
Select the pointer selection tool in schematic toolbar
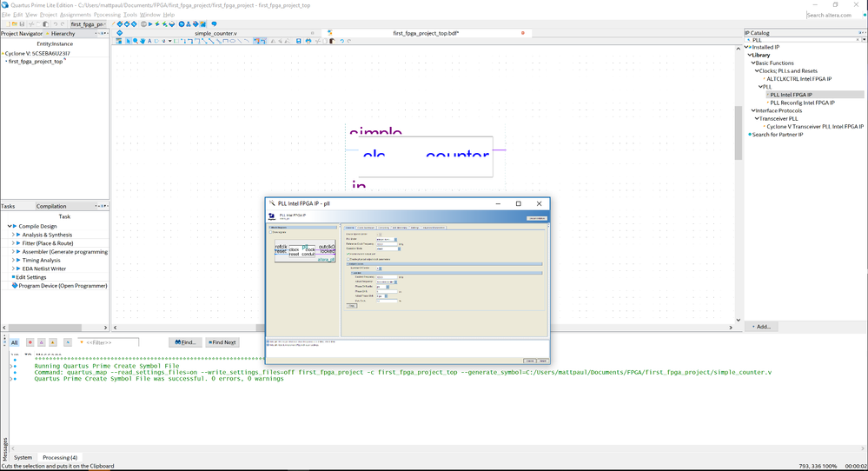(128, 41)
